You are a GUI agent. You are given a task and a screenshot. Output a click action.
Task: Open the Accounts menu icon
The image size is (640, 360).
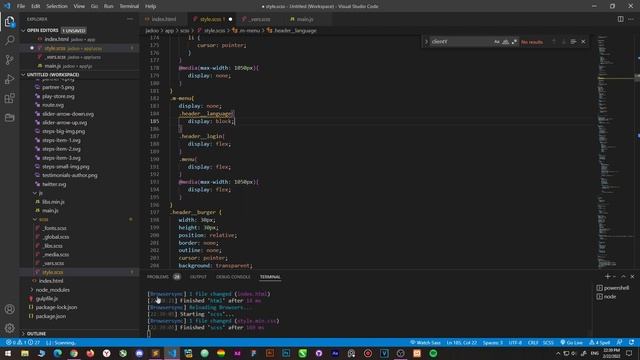9,309
